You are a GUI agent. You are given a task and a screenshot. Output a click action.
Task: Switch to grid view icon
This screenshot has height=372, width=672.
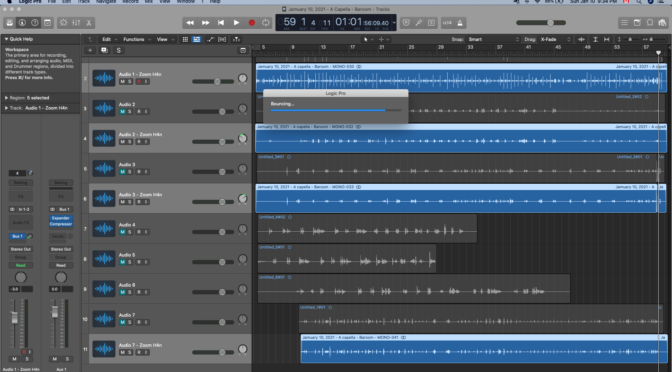pos(185,39)
